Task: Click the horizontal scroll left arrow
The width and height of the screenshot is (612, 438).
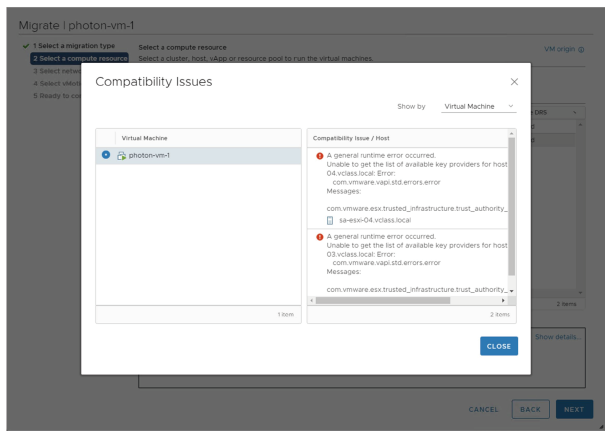Action: click(x=311, y=300)
